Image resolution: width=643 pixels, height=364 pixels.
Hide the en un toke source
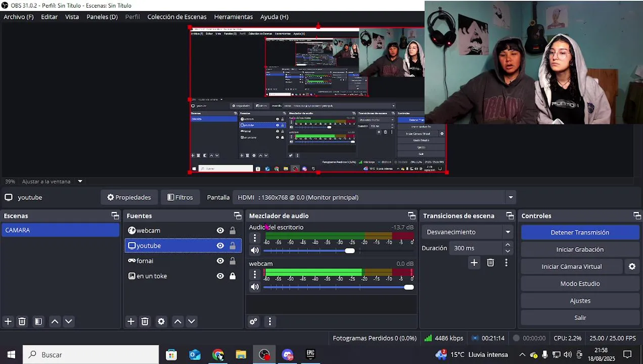[x=220, y=276]
